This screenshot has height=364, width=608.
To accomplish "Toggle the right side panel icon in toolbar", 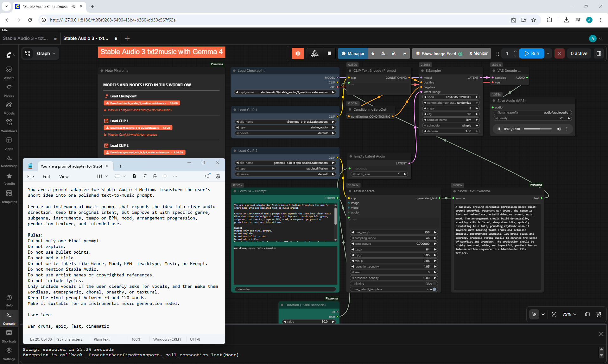I will pos(599,53).
